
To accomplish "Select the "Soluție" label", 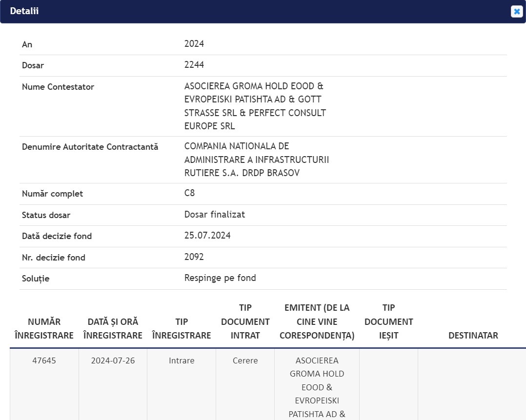I will click(36, 279).
